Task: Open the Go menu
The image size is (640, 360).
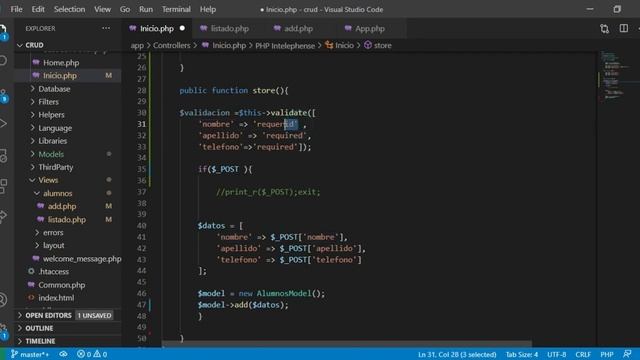Action: click(x=125, y=9)
